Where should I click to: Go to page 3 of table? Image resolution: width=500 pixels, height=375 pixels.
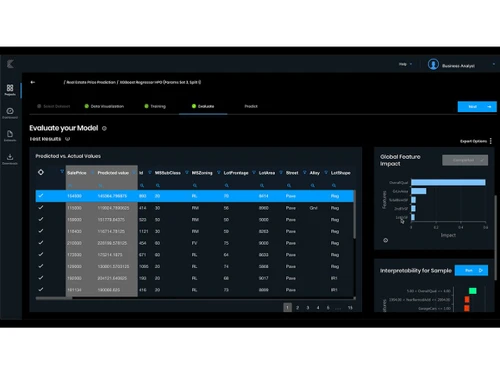point(308,307)
